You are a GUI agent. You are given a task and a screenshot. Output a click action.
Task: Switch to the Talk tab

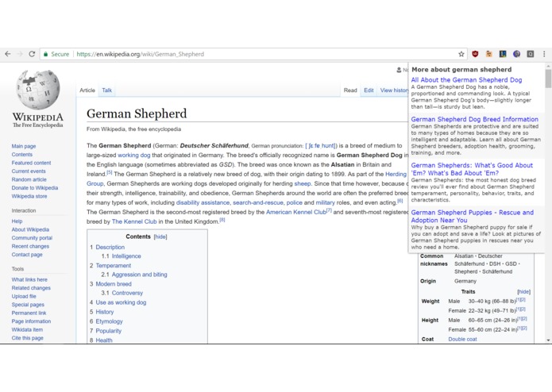tap(106, 90)
